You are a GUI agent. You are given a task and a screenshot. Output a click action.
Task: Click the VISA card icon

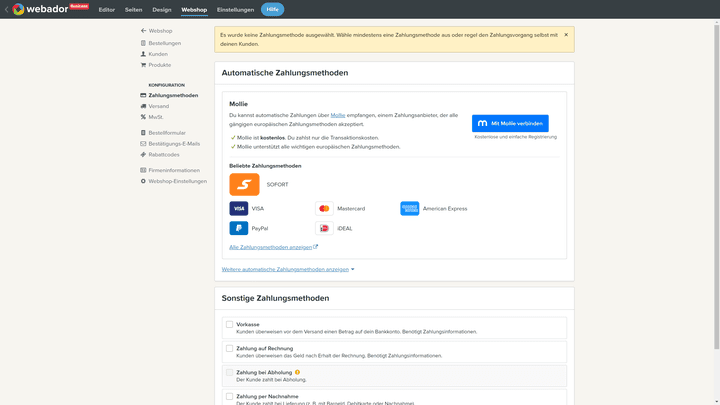[239, 208]
